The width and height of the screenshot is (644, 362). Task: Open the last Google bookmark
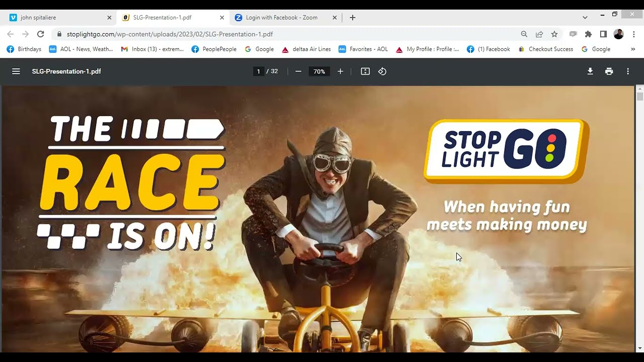pos(596,49)
